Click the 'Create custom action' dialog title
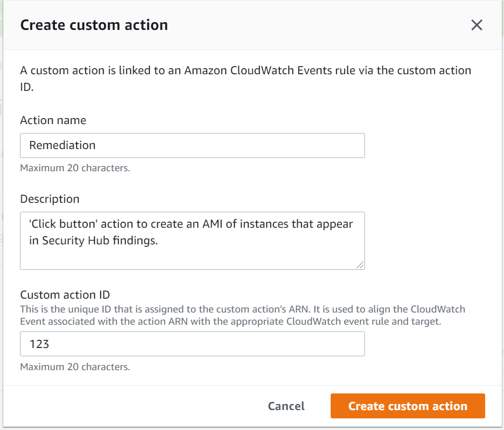504x430 pixels. pyautogui.click(x=94, y=25)
